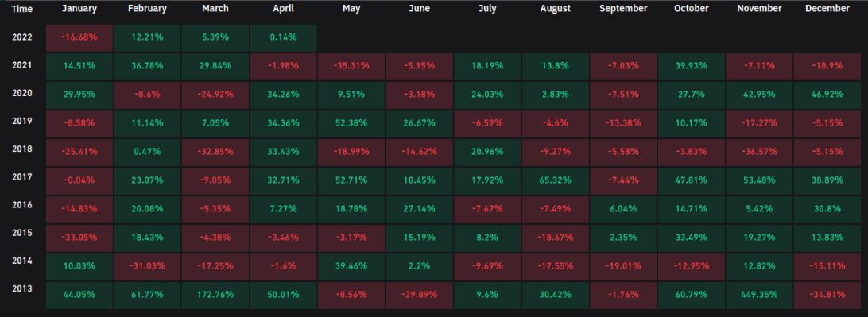Viewport: 868px width, 317px height.
Task: Select the 2013 row label
Action: [22, 288]
